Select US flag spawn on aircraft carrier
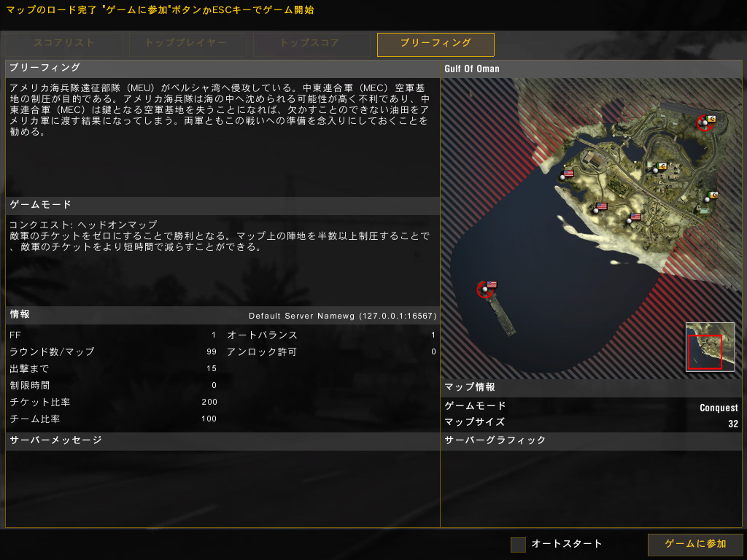This screenshot has height=560, width=747. click(488, 287)
